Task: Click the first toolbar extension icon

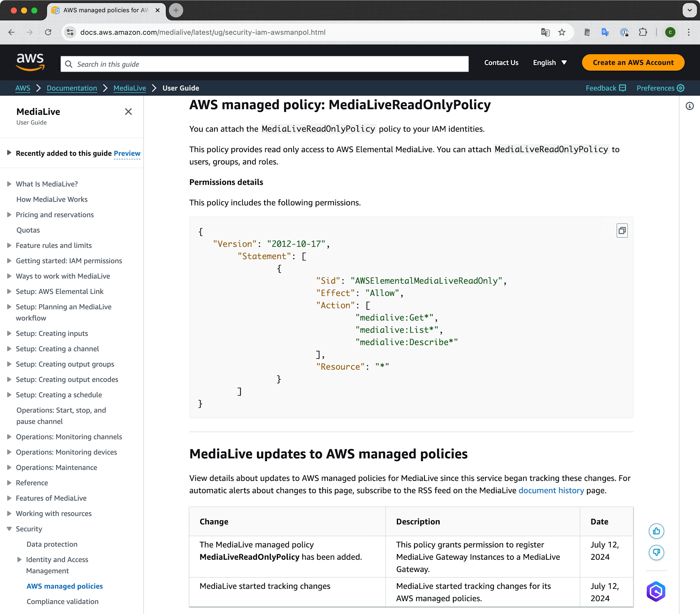Action: pos(587,32)
